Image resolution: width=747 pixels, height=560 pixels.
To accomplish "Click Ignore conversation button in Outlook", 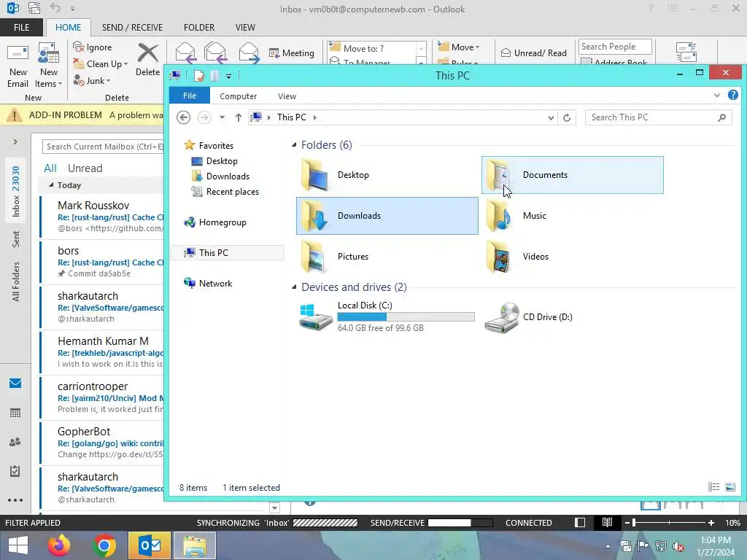I will pos(93,47).
